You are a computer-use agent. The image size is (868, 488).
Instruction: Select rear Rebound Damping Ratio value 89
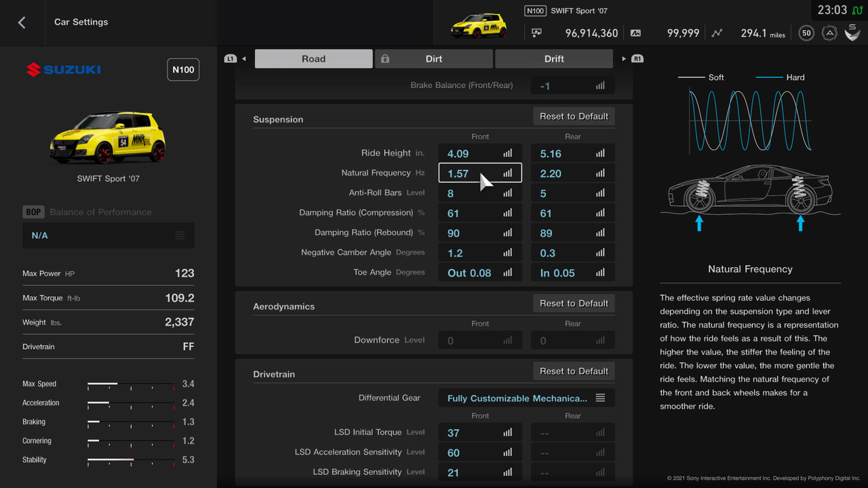click(573, 232)
